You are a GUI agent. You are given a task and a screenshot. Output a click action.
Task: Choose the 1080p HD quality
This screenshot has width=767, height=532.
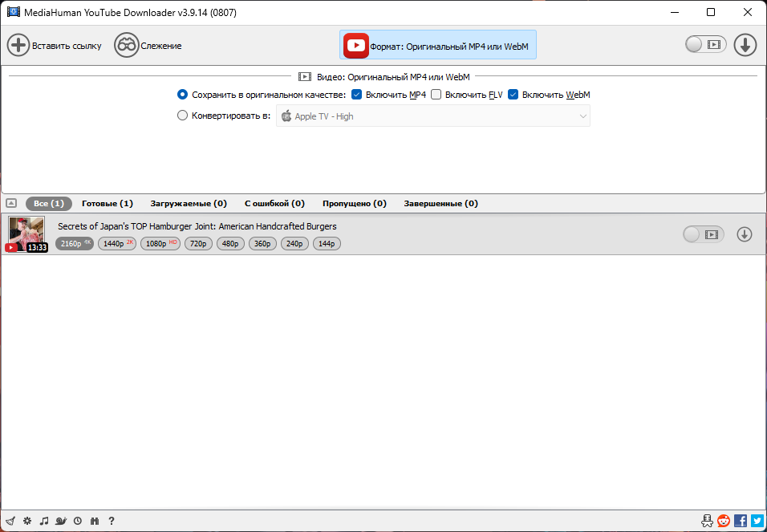point(160,243)
